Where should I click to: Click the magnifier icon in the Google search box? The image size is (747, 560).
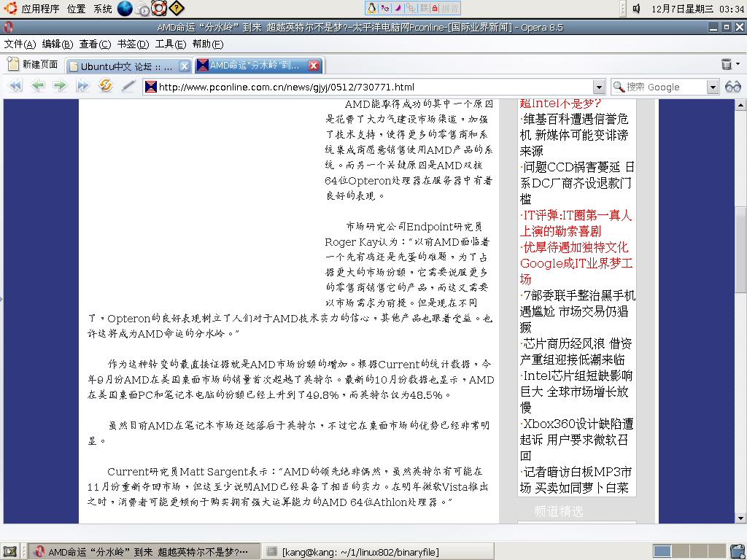pos(619,87)
